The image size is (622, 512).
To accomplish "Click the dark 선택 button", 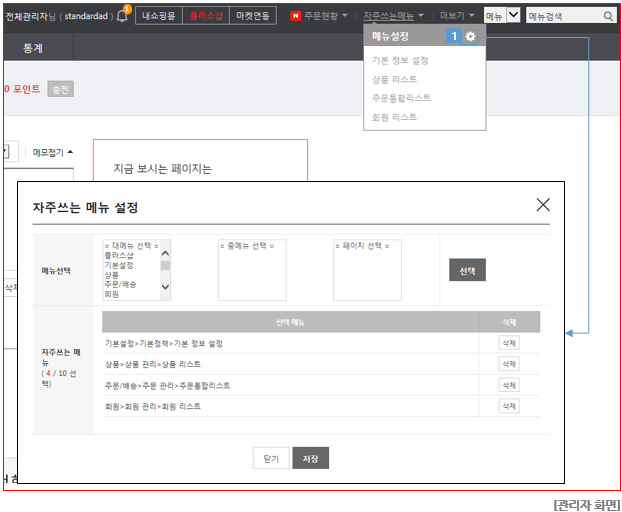I will pyautogui.click(x=467, y=270).
